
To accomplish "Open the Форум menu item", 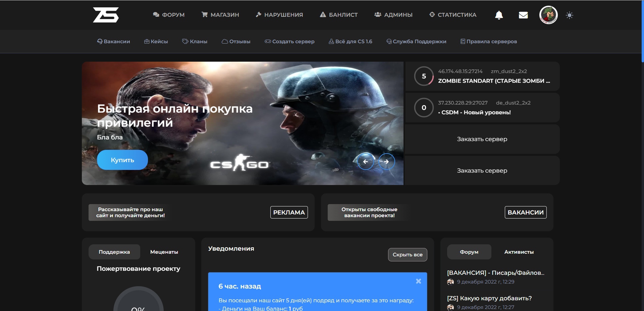I will click(x=169, y=15).
